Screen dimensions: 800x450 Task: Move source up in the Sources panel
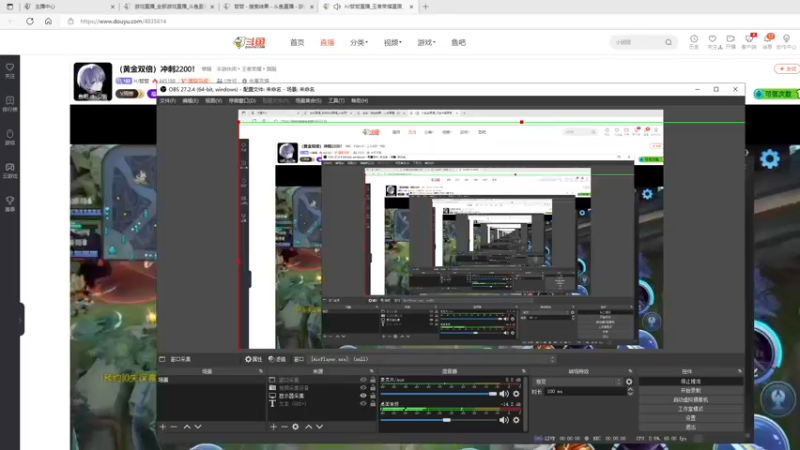coord(308,427)
